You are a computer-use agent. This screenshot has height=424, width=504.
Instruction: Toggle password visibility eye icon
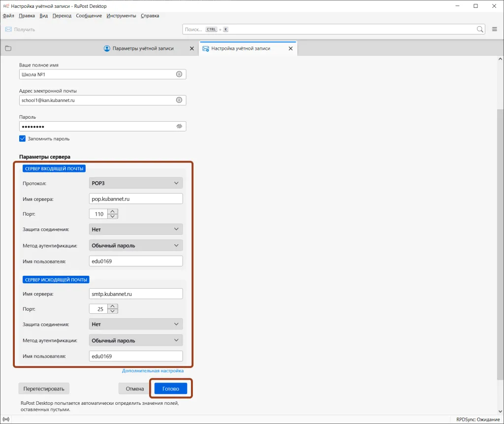(179, 126)
